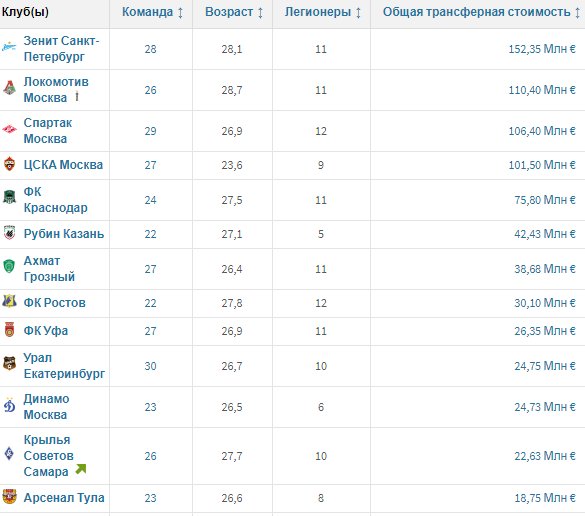The width and height of the screenshot is (585, 516).
Task: Click Ural's market value 24,75 Млн €
Action: click(x=545, y=366)
